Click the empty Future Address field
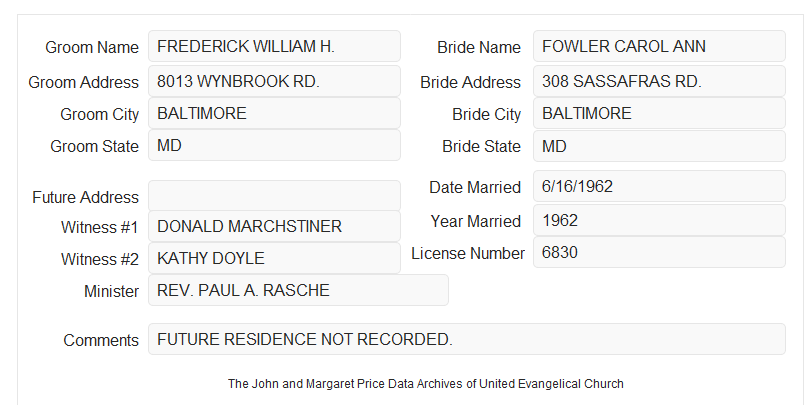805x405 pixels. tap(274, 196)
